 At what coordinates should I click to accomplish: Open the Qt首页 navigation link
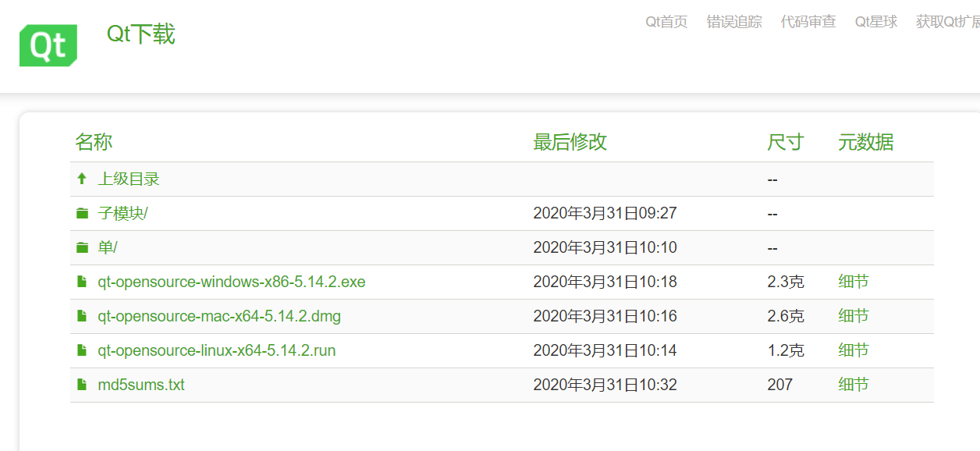[666, 22]
